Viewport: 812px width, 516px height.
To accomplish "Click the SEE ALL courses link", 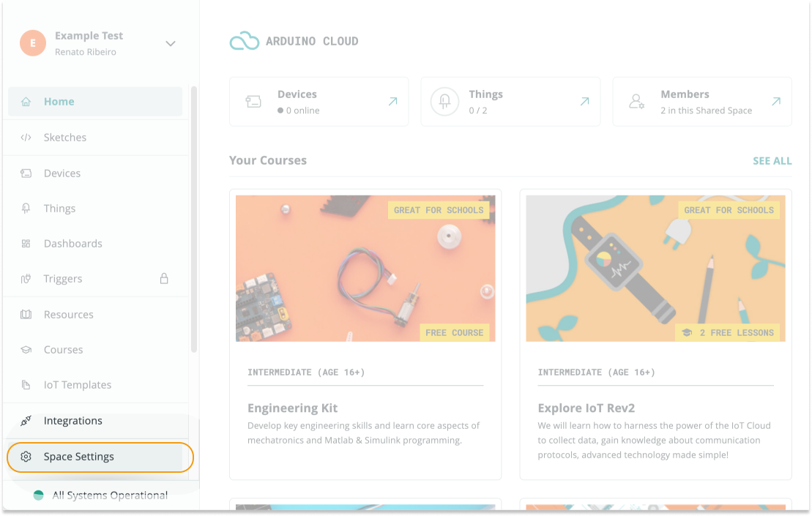I will [x=772, y=161].
